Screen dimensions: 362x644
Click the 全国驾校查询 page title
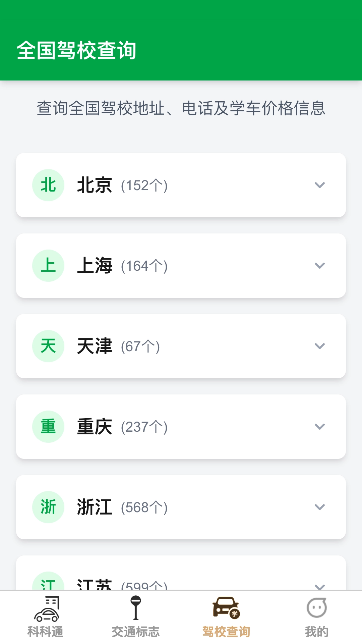tap(76, 50)
